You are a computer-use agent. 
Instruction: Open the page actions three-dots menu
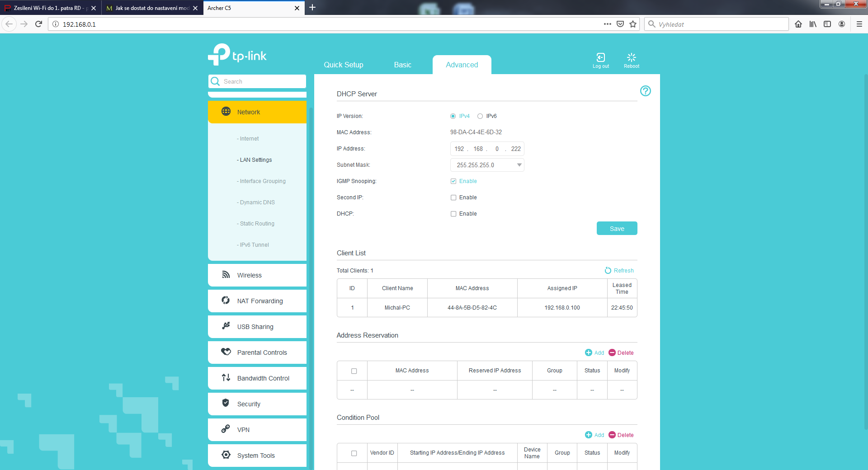pos(608,24)
